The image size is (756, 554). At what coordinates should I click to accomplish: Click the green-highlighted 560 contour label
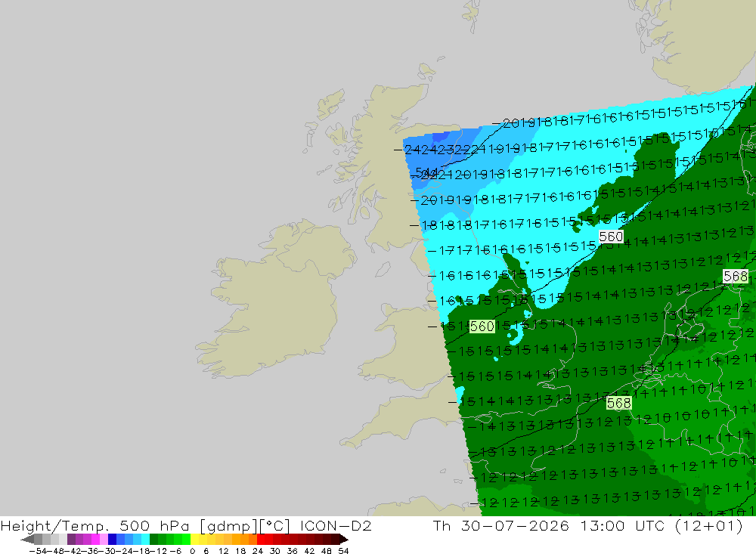pyautogui.click(x=482, y=327)
